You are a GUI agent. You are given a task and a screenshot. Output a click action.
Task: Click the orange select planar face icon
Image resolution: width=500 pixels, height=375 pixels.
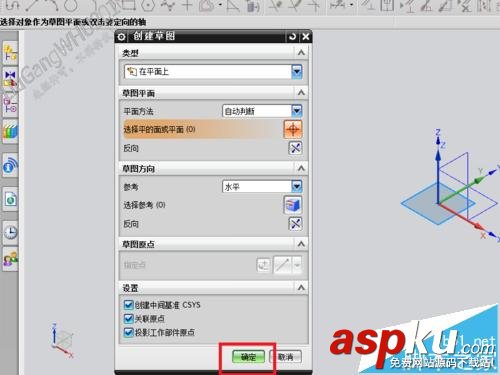pos(293,129)
